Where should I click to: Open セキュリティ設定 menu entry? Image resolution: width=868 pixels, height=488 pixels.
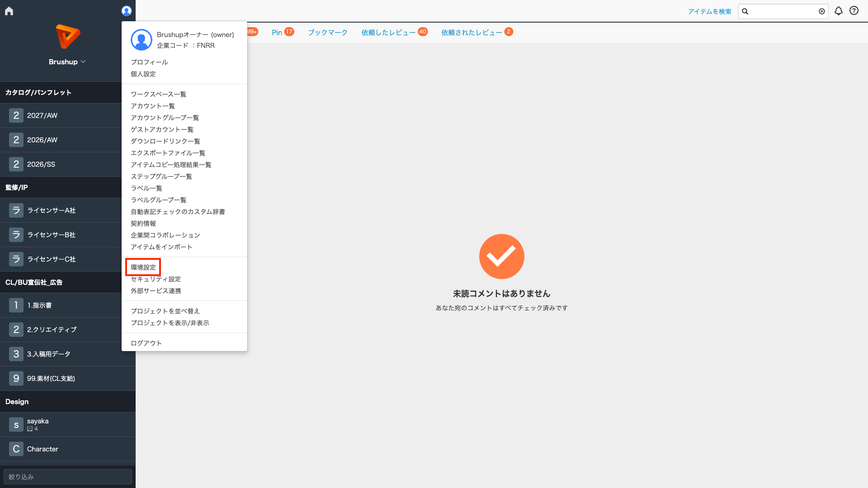click(x=156, y=279)
